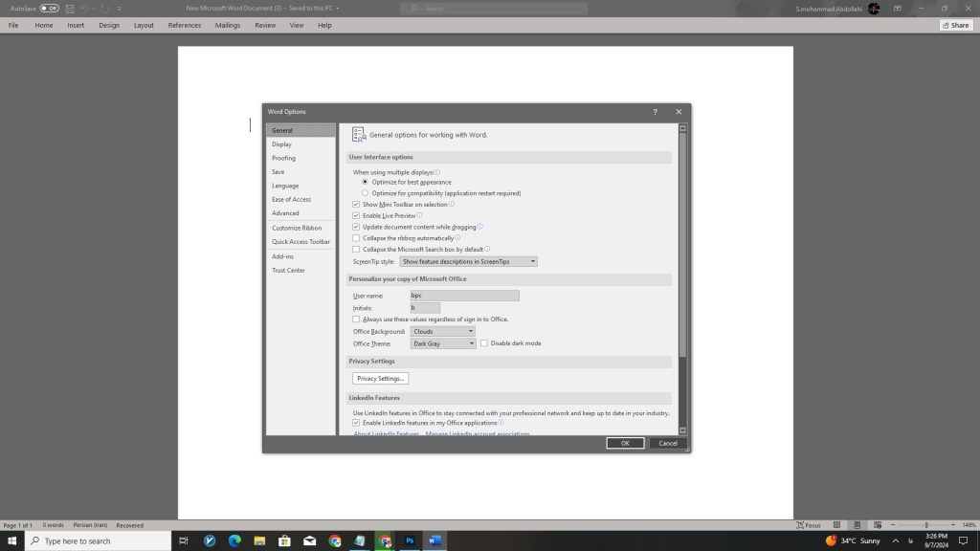Click the Privacy Settings button
The image size is (980, 551).
click(x=381, y=379)
